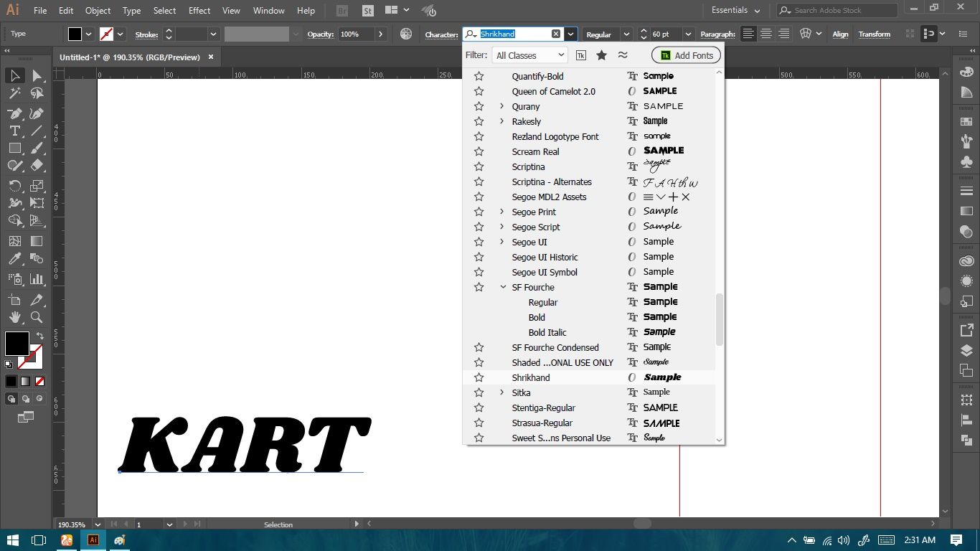Open the control bar fill color swatch
This screenshot has height=551, width=980.
(75, 34)
